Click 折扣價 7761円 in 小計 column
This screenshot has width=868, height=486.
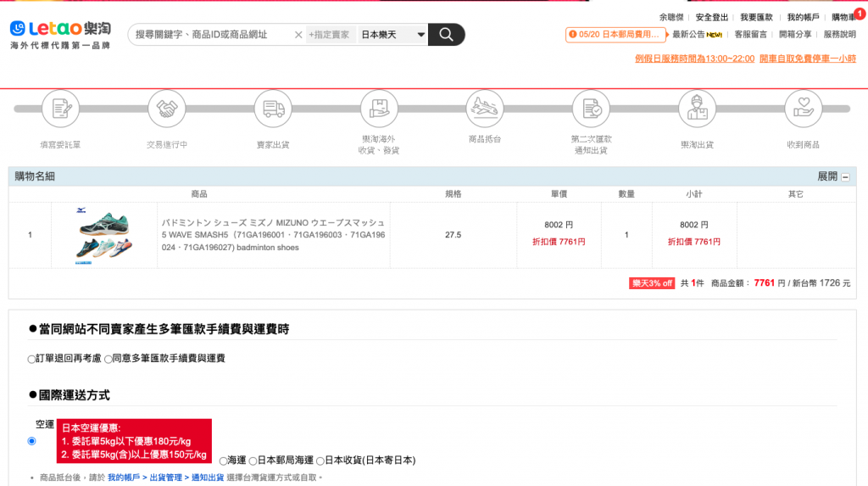[x=693, y=242]
